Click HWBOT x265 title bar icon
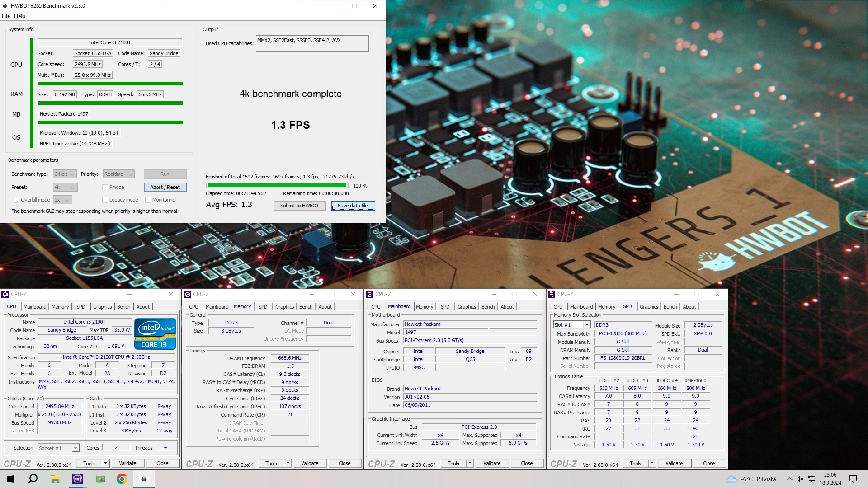This screenshot has height=488, width=868. coord(5,6)
